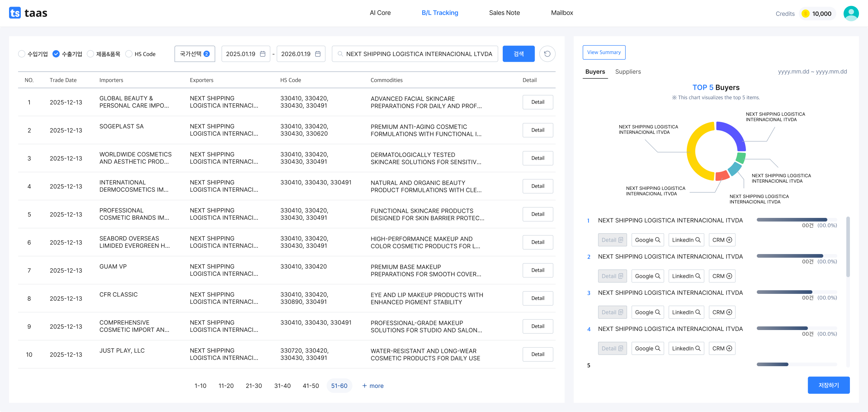Open the end date calendar icon
The width and height of the screenshot is (868, 412).
pyautogui.click(x=317, y=54)
